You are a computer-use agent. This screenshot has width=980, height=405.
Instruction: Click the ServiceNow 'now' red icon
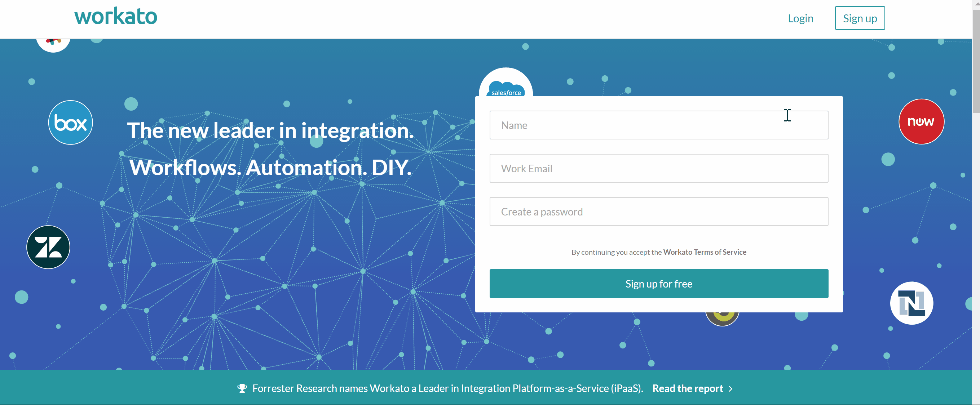[x=921, y=122]
